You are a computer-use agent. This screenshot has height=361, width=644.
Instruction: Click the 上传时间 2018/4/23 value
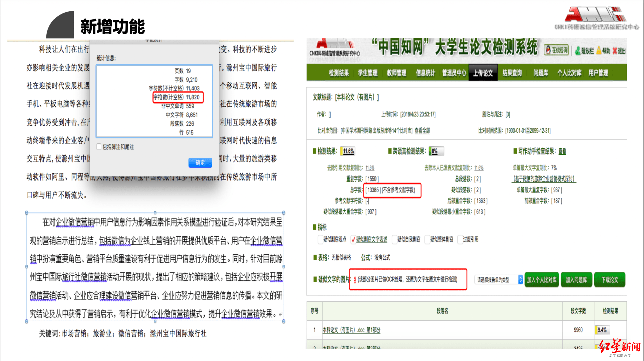point(418,115)
